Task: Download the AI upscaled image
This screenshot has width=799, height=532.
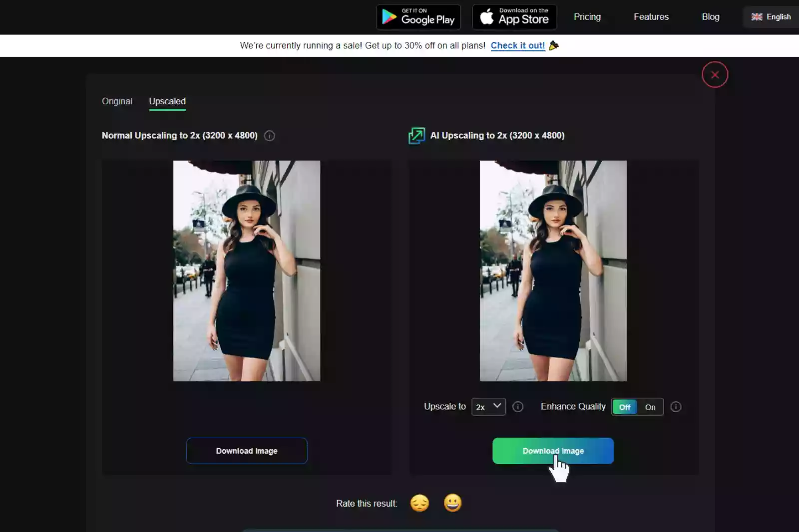Action: click(x=553, y=451)
